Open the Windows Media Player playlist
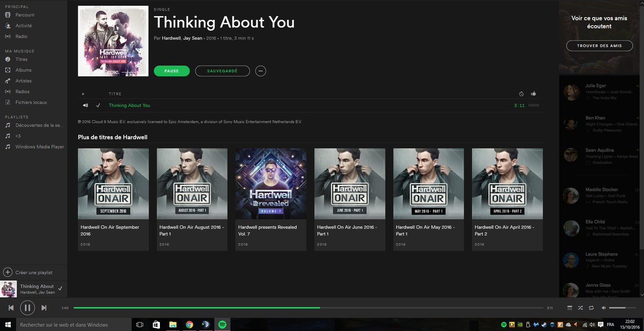644x331 pixels. click(x=40, y=146)
